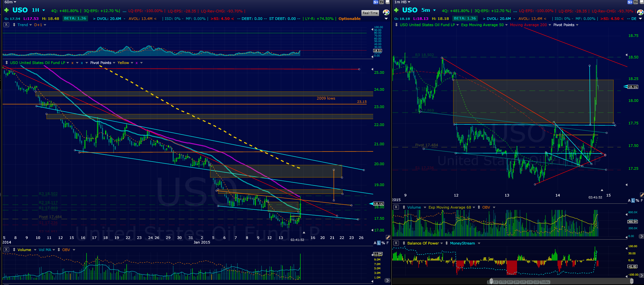Screen dimensions: 644x285
Task: Toggle F scale option on right chart
Action: (642, 200)
